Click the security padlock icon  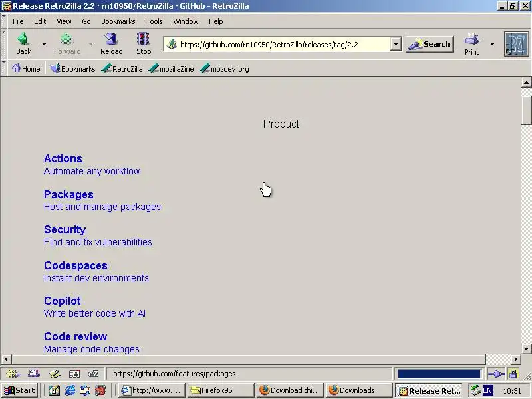coord(513,374)
